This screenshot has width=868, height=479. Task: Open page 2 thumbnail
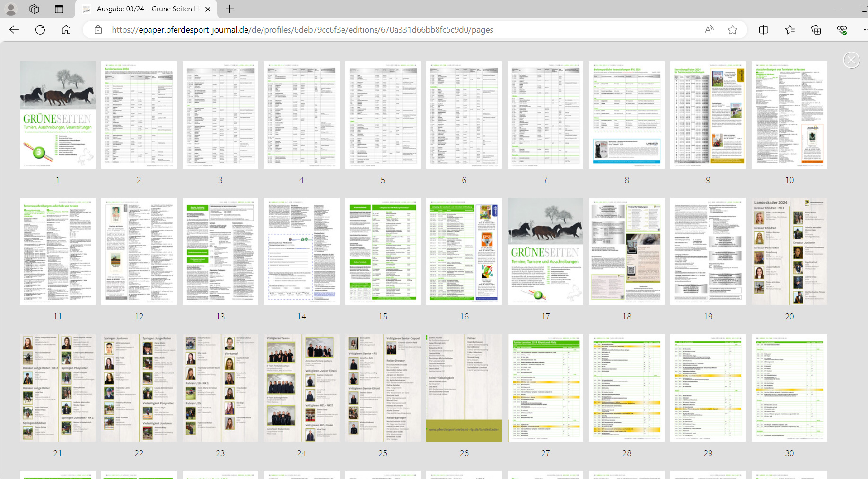(x=139, y=115)
